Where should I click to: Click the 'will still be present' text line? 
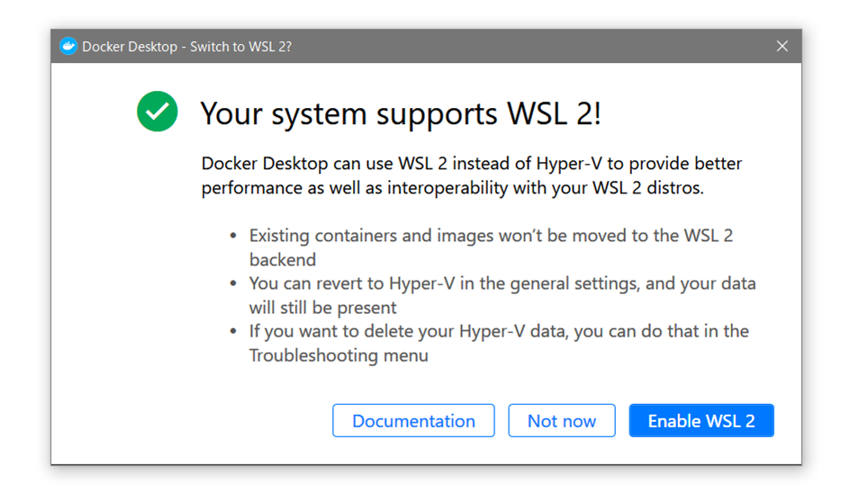coord(323,308)
